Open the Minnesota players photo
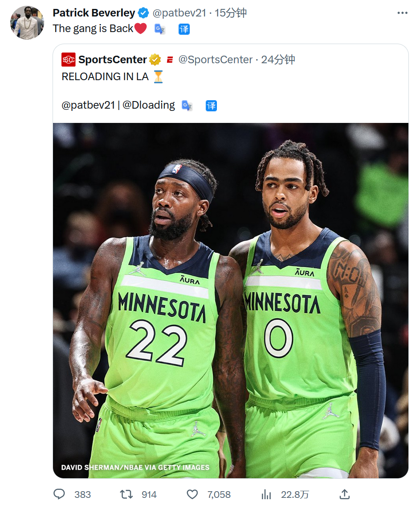The image size is (420, 509). (x=230, y=300)
